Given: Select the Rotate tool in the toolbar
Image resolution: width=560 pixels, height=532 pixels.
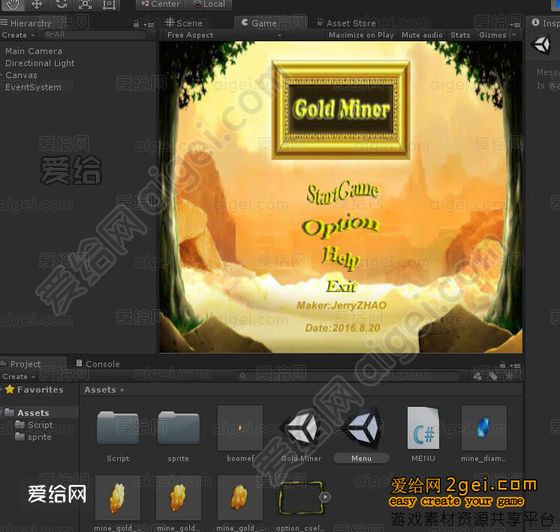Looking at the screenshot, I should coord(61,4).
